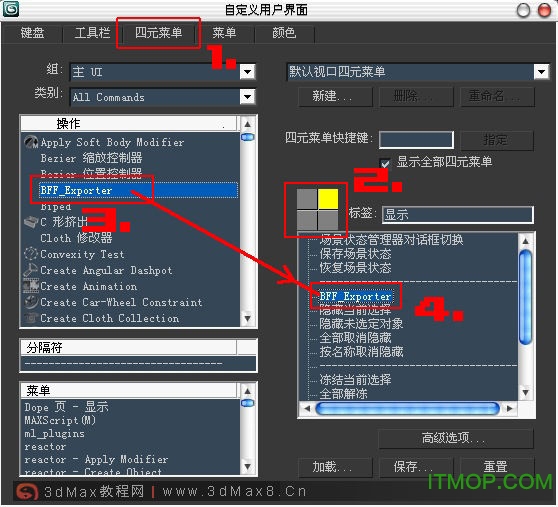Click the Create Car-Wheel Constraint icon
The width and height of the screenshot is (558, 507).
(31, 302)
